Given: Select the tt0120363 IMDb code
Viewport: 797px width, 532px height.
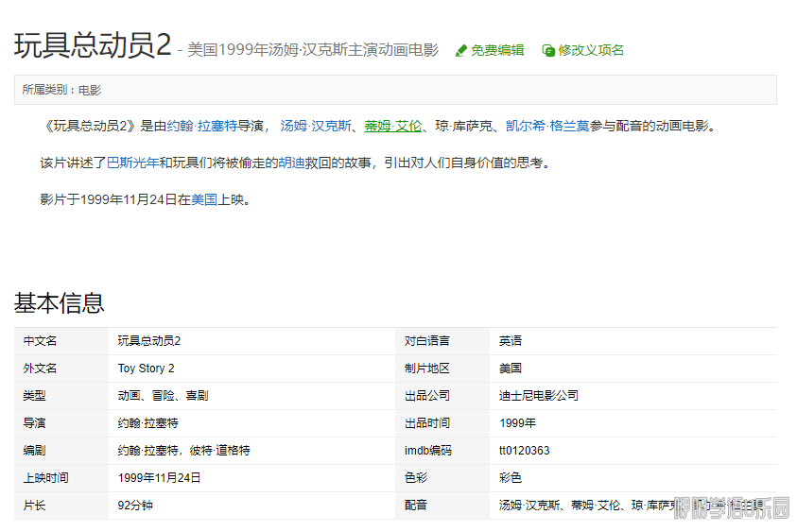Looking at the screenshot, I should 524,451.
